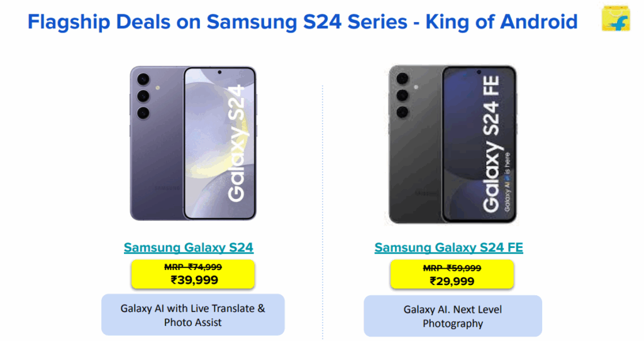The width and height of the screenshot is (644, 341).
Task: Open the Samsung Galaxy S24 link
Action: pyautogui.click(x=189, y=247)
